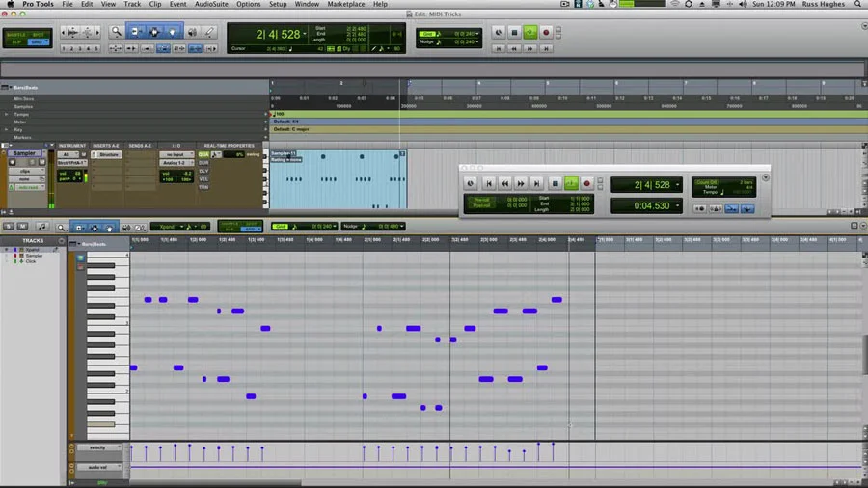Click Return to Zero in floating Transport window
The height and width of the screenshot is (488, 868).
489,183
